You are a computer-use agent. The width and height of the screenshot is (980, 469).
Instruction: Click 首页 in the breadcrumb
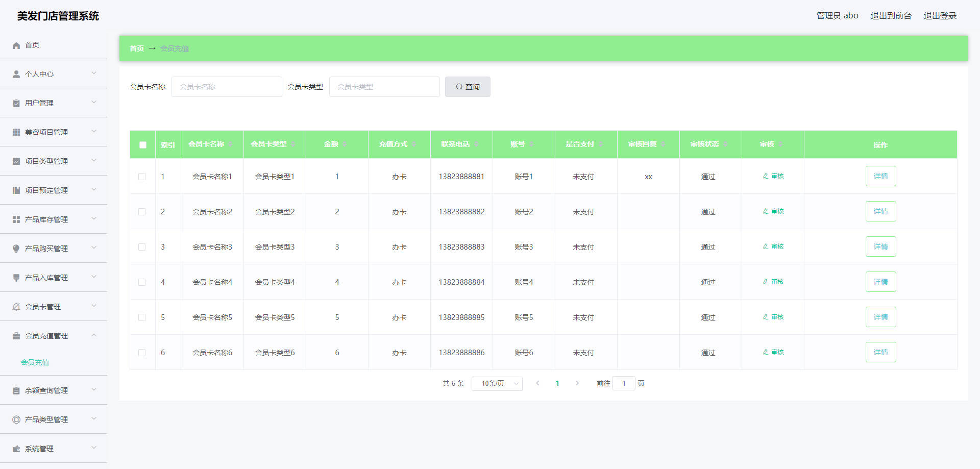pyautogui.click(x=136, y=48)
